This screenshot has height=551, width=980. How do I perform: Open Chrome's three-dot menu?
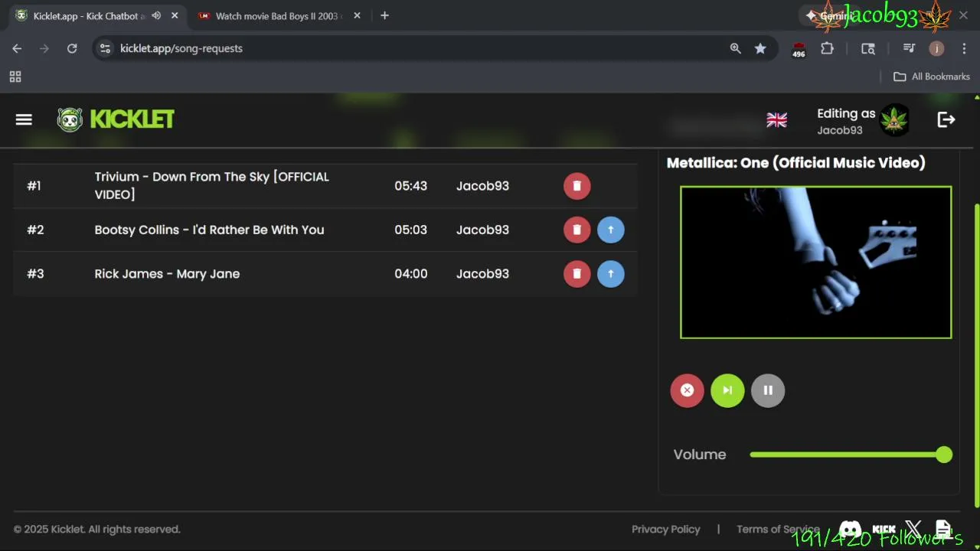pos(963,48)
